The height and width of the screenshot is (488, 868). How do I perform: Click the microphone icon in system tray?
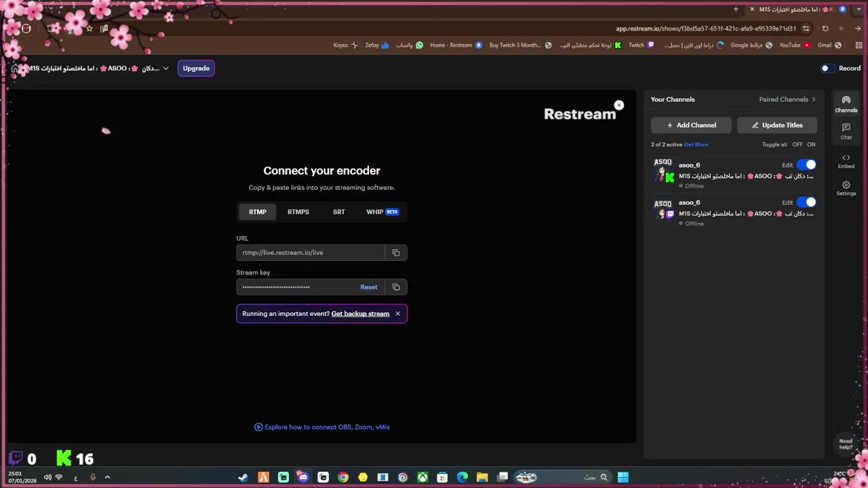pyautogui.click(x=93, y=477)
